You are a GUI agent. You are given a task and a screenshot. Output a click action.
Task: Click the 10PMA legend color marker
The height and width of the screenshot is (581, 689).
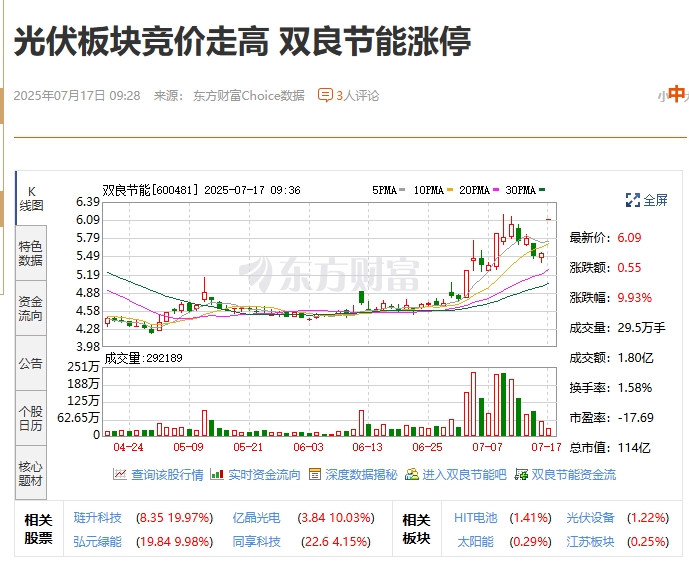pyautogui.click(x=450, y=190)
